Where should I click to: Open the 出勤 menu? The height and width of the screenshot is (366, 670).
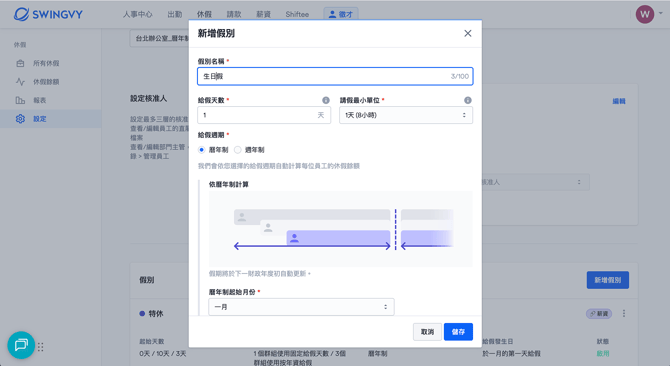[x=175, y=14]
